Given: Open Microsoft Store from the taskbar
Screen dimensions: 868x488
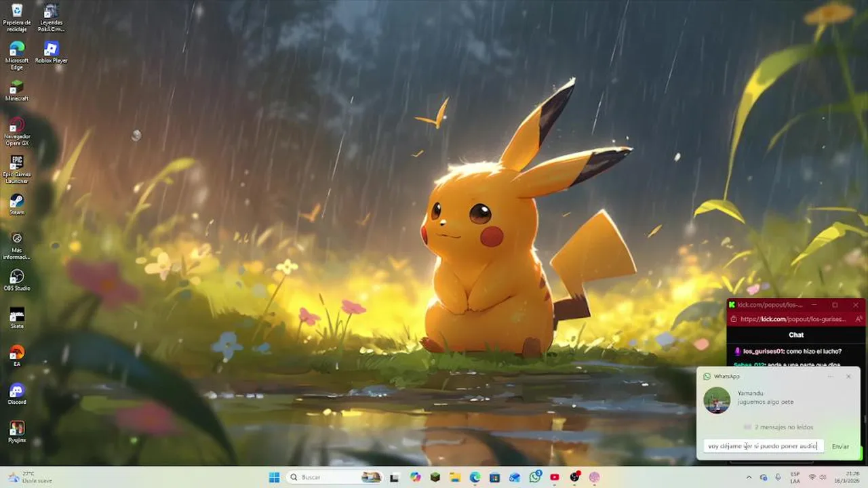Looking at the screenshot, I should coord(495,477).
